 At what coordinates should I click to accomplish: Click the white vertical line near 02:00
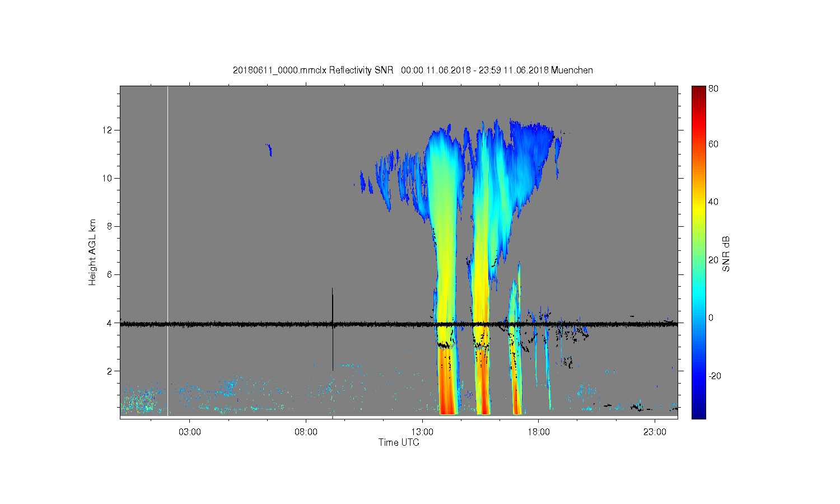click(167, 251)
